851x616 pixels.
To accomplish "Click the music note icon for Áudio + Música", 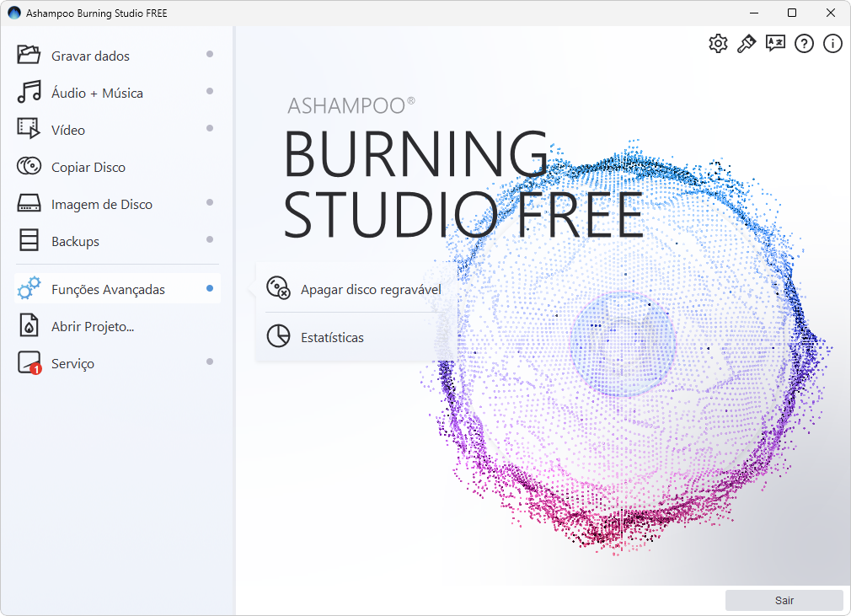I will point(29,91).
